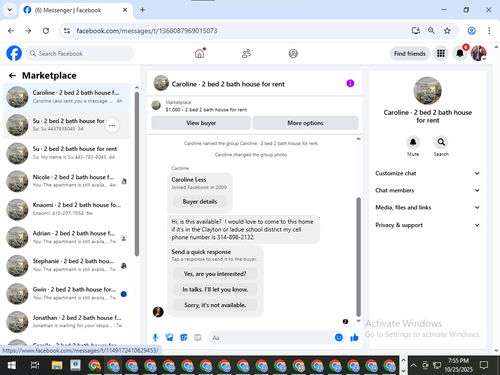Viewport: 500px width, 375px height.
Task: Open a new browser tab
Action: tap(142, 10)
